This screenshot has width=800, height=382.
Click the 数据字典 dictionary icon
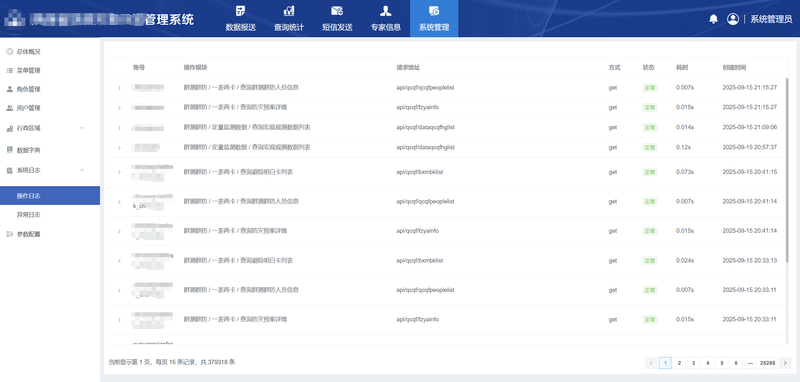[9, 150]
